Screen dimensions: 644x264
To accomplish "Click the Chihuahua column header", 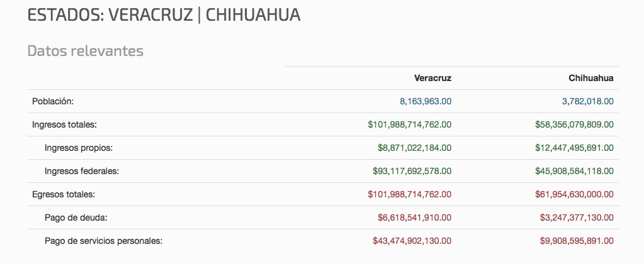I will [x=590, y=79].
